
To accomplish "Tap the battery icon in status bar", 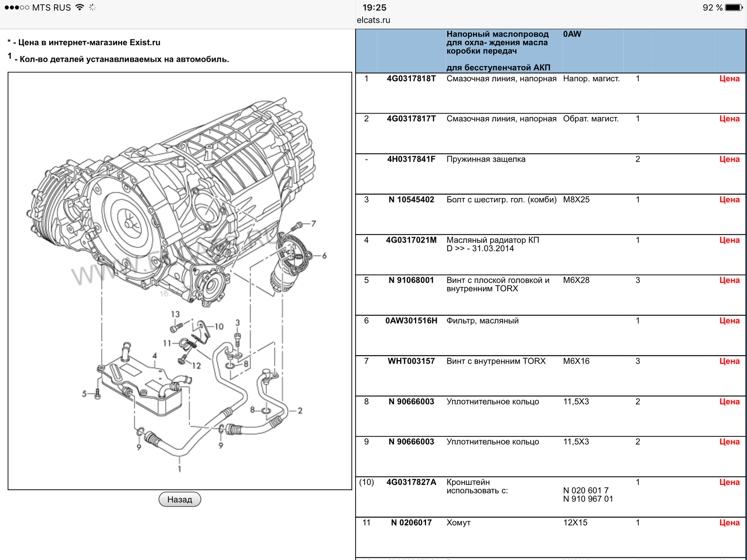I will [x=734, y=7].
